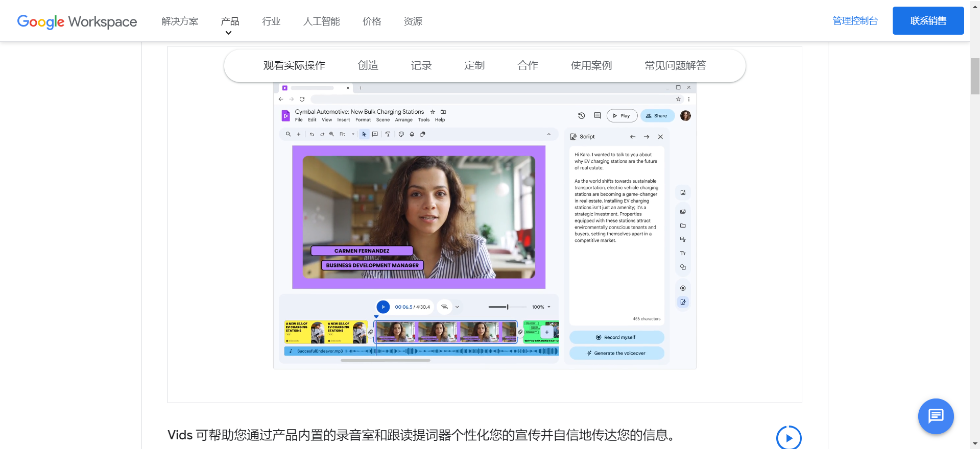The height and width of the screenshot is (449, 980).
Task: Click the Google Vids purple home icon
Action: click(286, 116)
